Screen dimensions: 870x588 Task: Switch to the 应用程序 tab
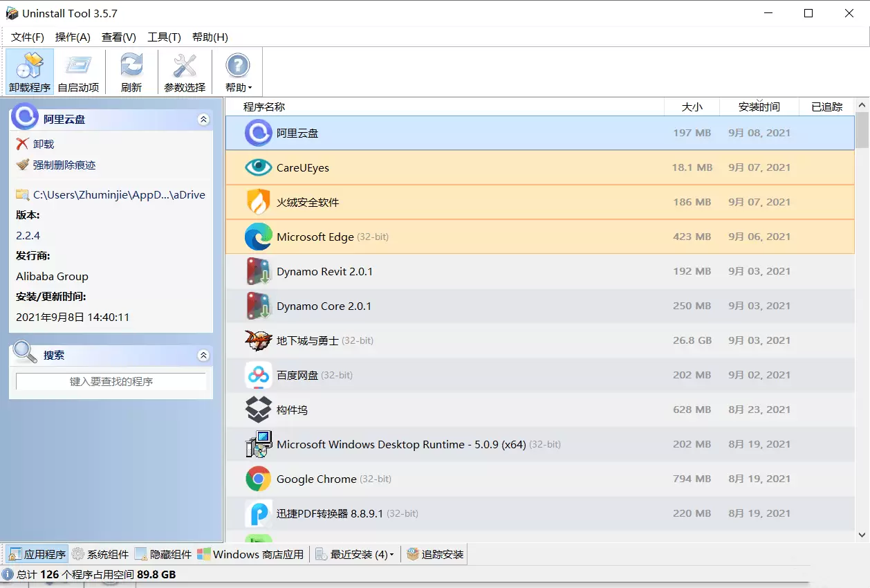click(37, 554)
